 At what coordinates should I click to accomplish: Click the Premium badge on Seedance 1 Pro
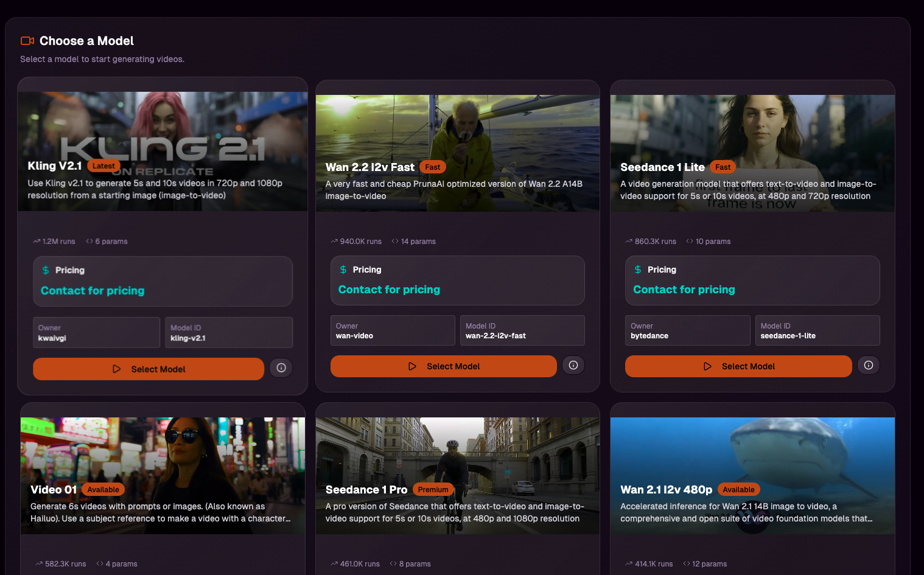[x=433, y=490]
